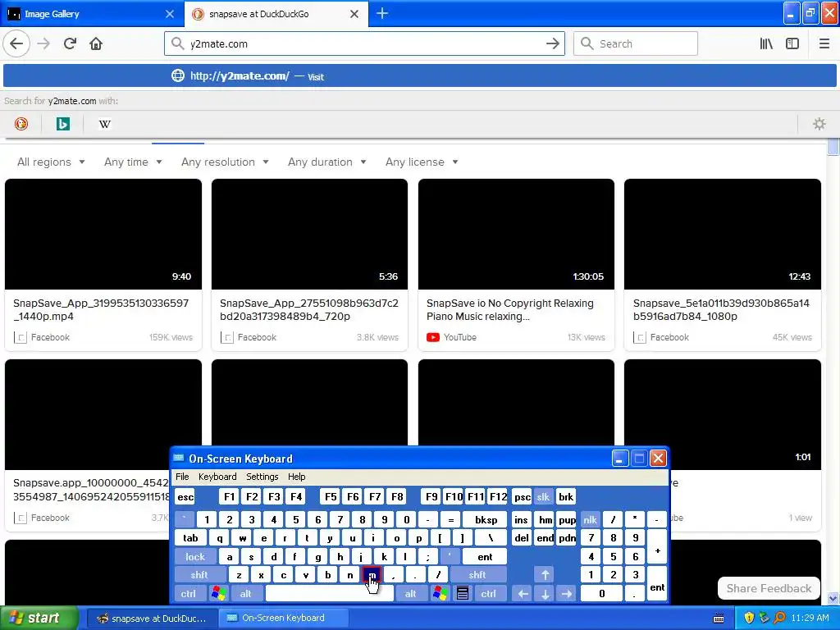
Task: Select the On-Screen Keyboard taskbar item
Action: pyautogui.click(x=283, y=618)
